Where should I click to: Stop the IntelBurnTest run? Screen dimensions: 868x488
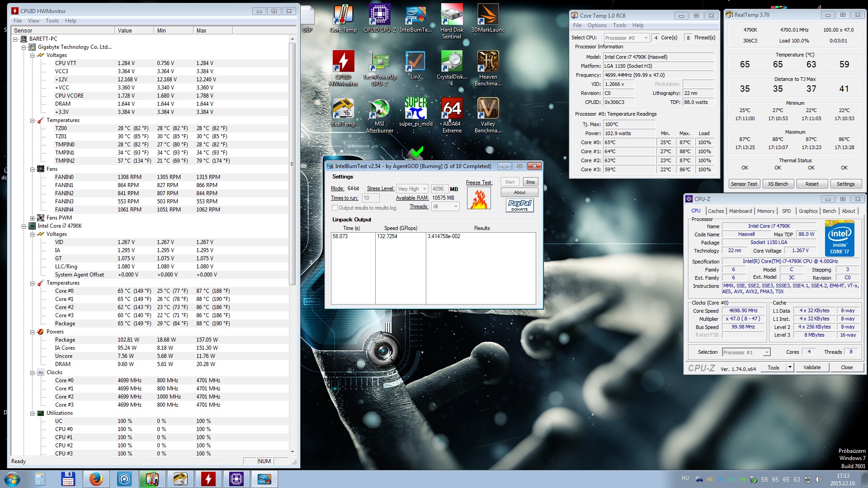point(530,182)
